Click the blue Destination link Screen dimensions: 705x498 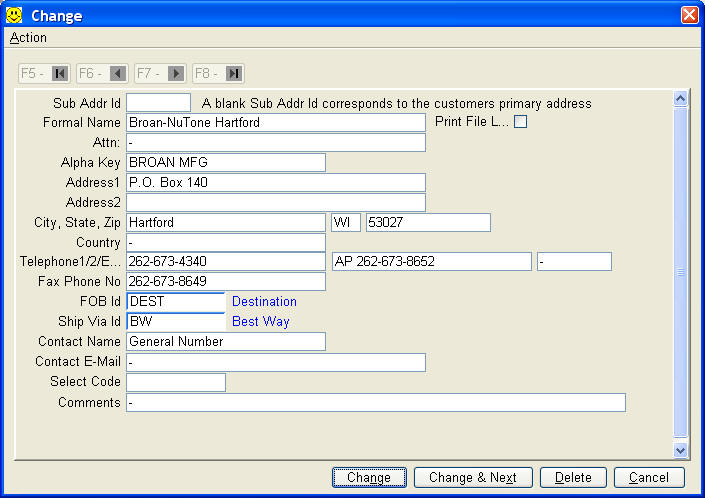(264, 302)
